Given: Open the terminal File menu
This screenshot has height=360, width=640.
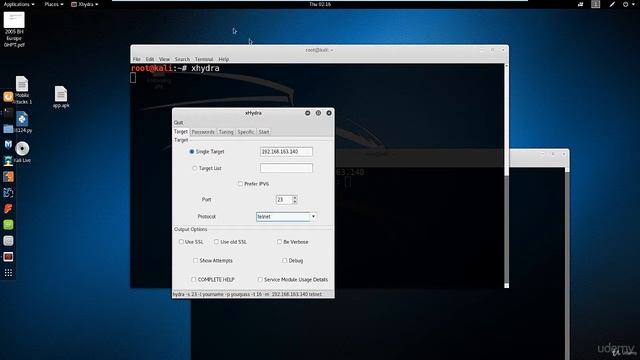Looking at the screenshot, I should coord(136,59).
